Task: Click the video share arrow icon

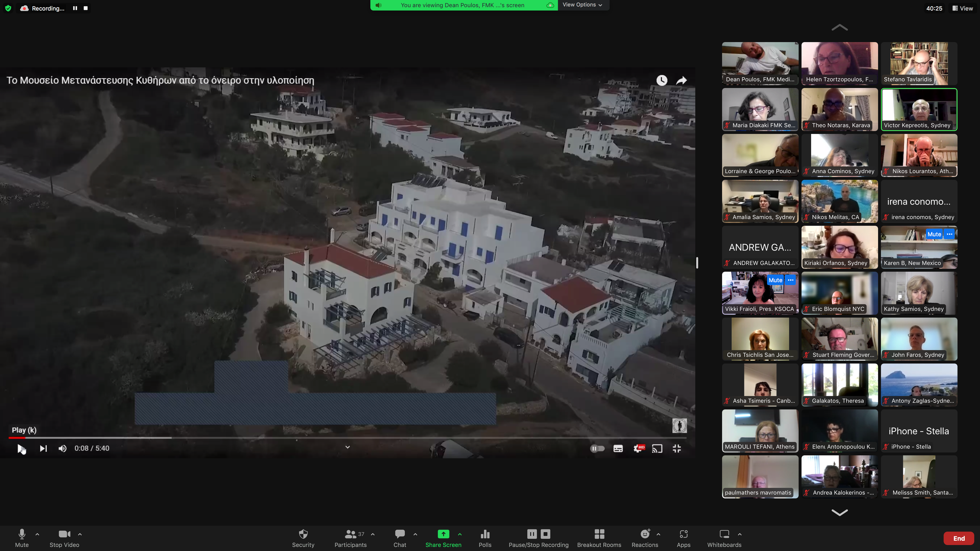Action: (x=681, y=81)
